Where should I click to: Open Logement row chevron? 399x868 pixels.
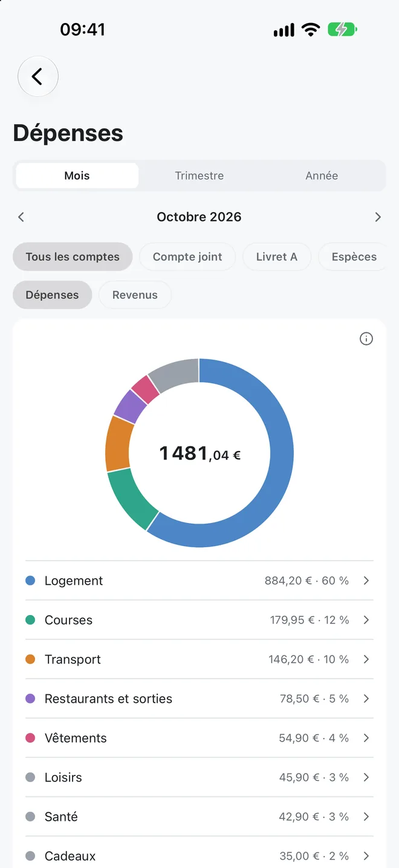pos(366,580)
